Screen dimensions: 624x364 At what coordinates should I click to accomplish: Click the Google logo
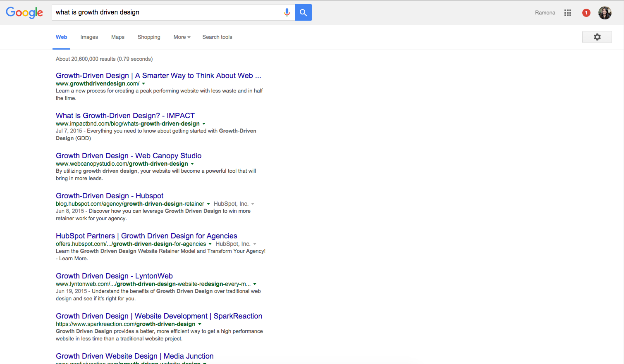click(x=24, y=12)
